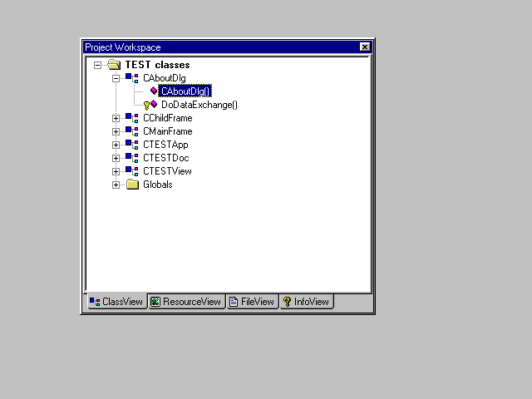Click the CTESTApp class icon

tap(131, 145)
